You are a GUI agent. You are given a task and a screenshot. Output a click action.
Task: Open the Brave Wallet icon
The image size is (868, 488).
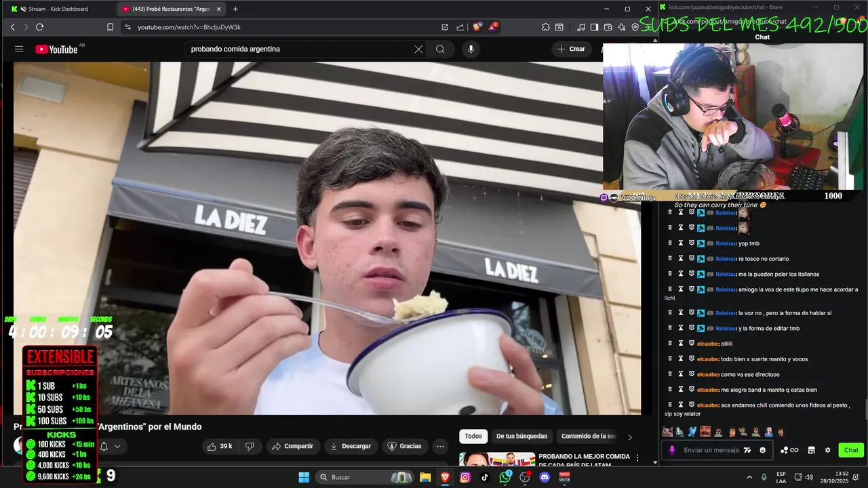(608, 27)
